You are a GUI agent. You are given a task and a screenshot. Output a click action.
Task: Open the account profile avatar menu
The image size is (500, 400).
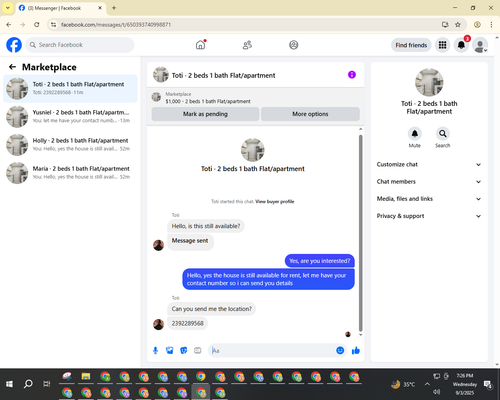click(x=480, y=45)
